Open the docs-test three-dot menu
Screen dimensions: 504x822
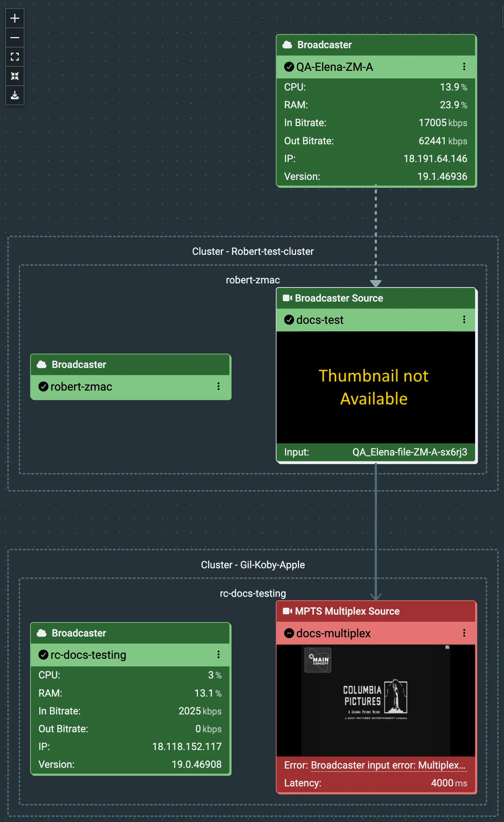[464, 320]
